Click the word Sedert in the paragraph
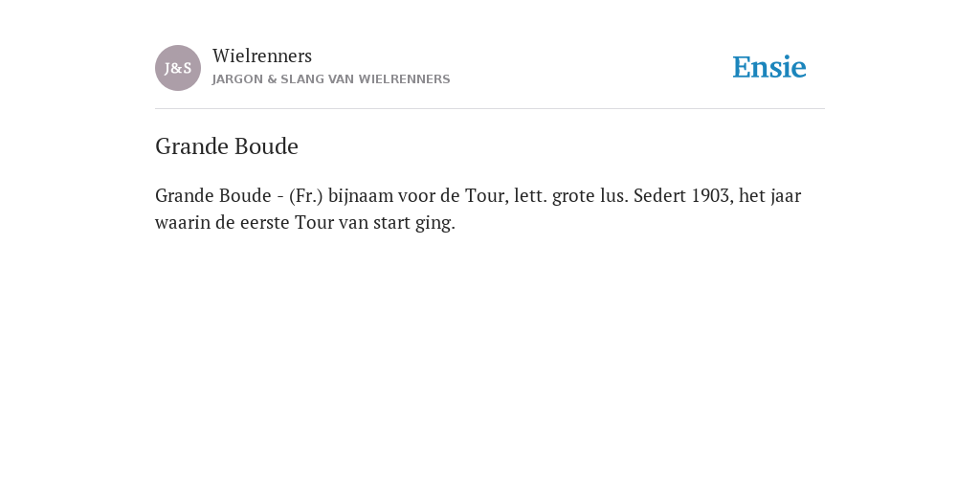Image resolution: width=980 pixels, height=490 pixels. (660, 195)
